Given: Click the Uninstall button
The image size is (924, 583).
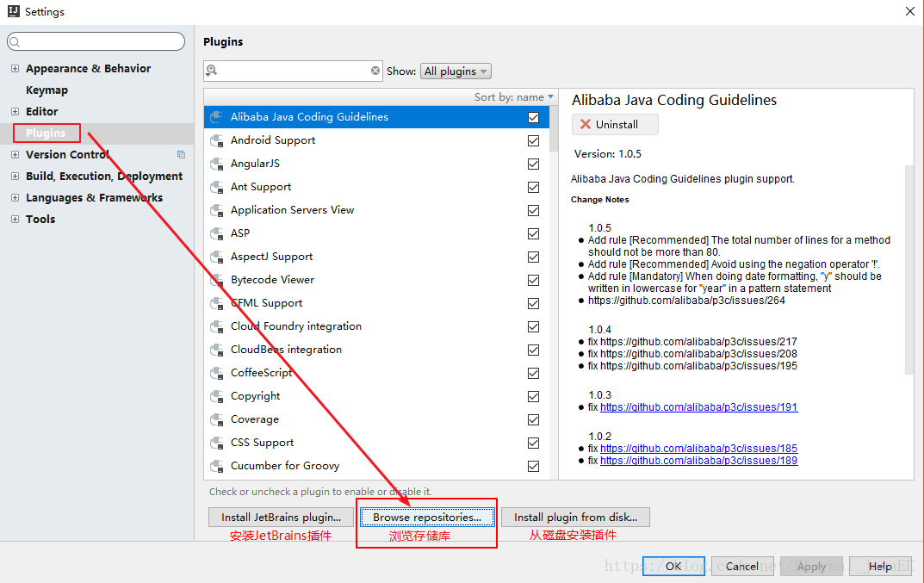Looking at the screenshot, I should (615, 124).
